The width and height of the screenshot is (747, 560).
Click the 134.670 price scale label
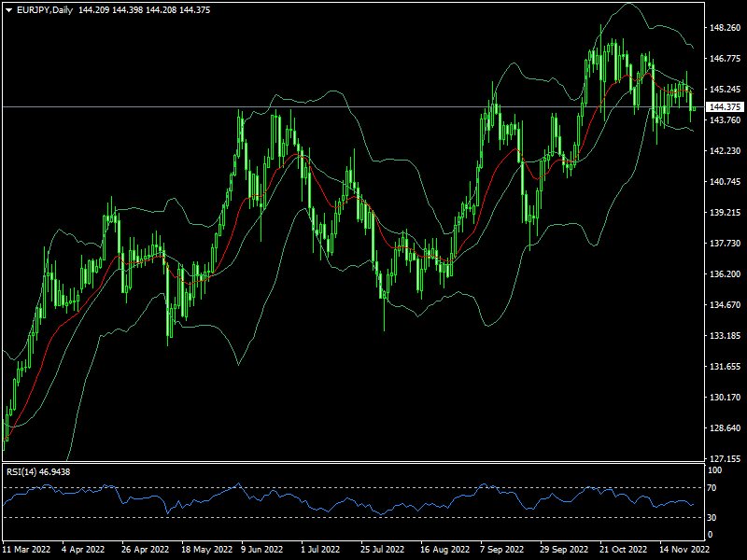click(726, 305)
